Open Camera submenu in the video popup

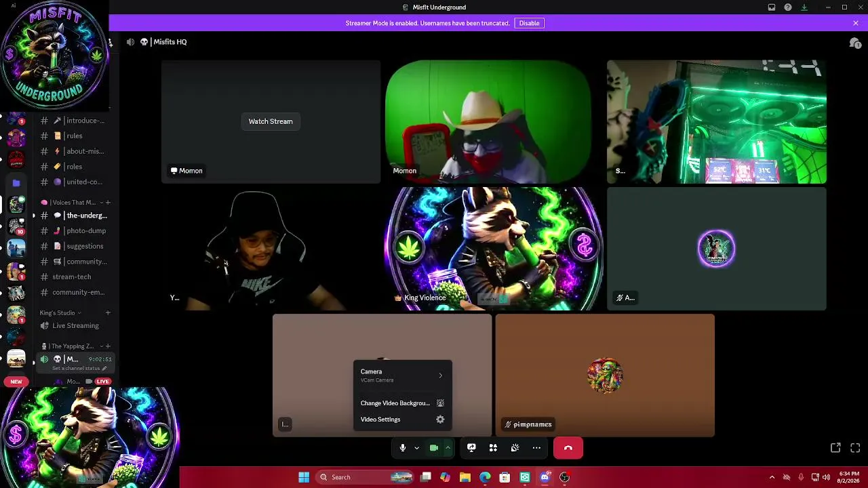pyautogui.click(x=402, y=375)
